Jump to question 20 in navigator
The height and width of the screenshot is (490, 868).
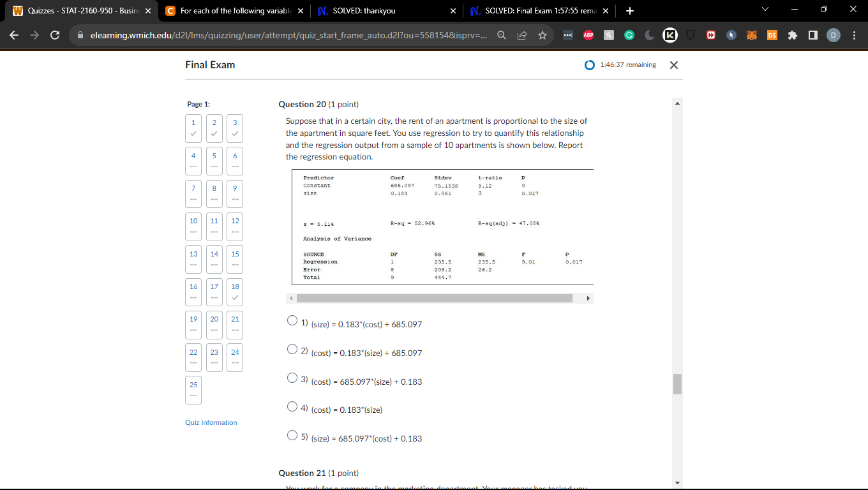(214, 322)
